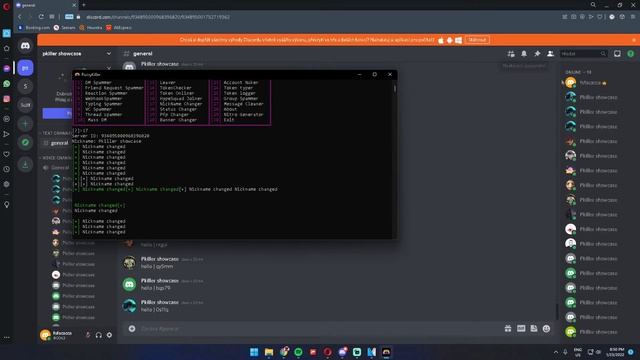The width and height of the screenshot is (640, 360).
Task: Click the blue invite button in sidebar
Action: pos(58,113)
